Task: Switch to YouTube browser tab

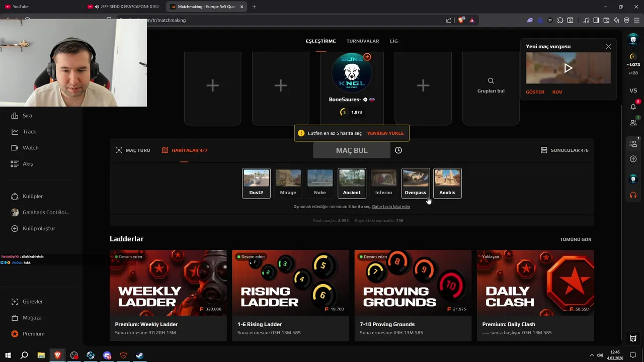Action: [x=40, y=7]
